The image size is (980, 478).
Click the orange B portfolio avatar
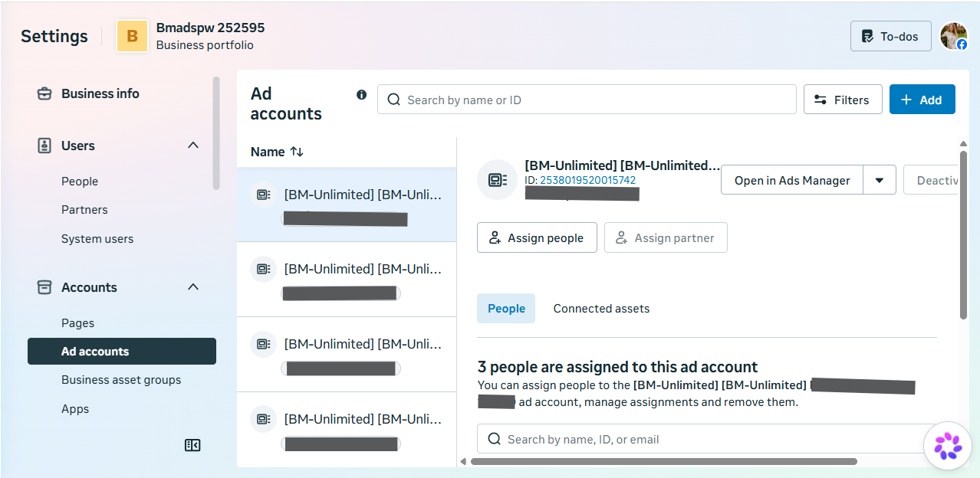(133, 36)
